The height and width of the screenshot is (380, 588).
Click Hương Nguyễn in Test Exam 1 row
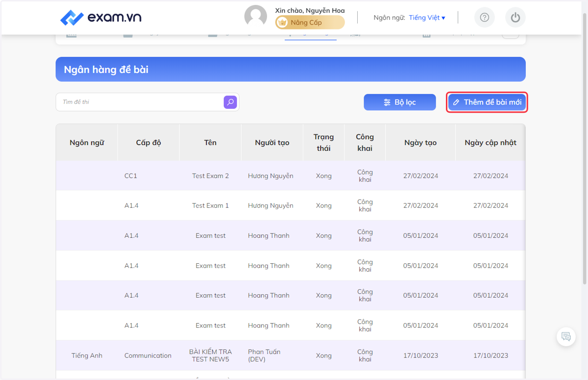tap(270, 205)
